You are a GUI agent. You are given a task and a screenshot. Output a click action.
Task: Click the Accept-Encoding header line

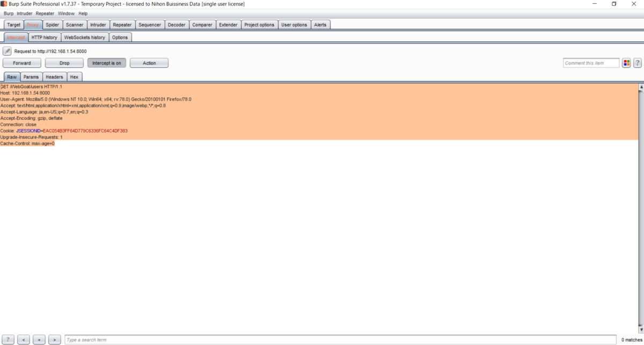pos(31,118)
